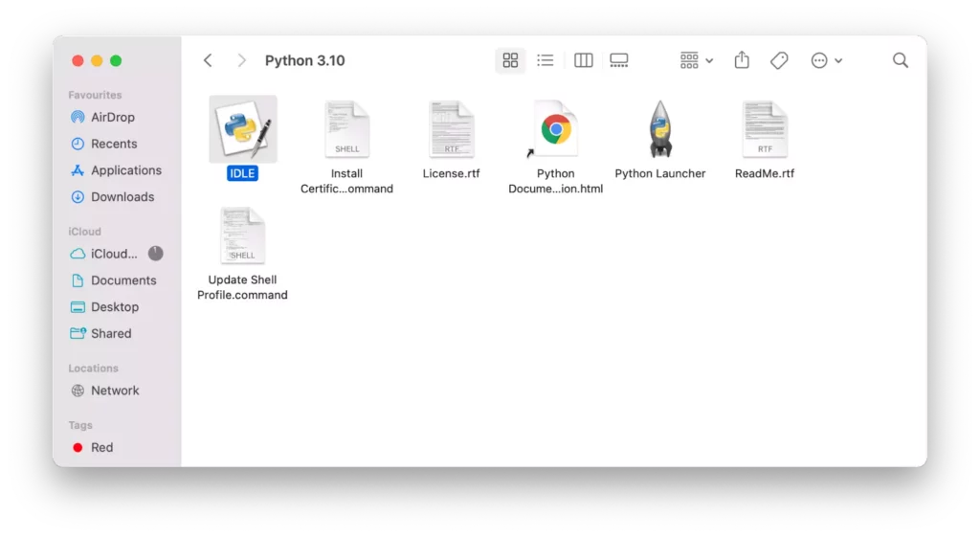Select the License.rtf file
The width and height of the screenshot is (980, 537).
click(451, 129)
